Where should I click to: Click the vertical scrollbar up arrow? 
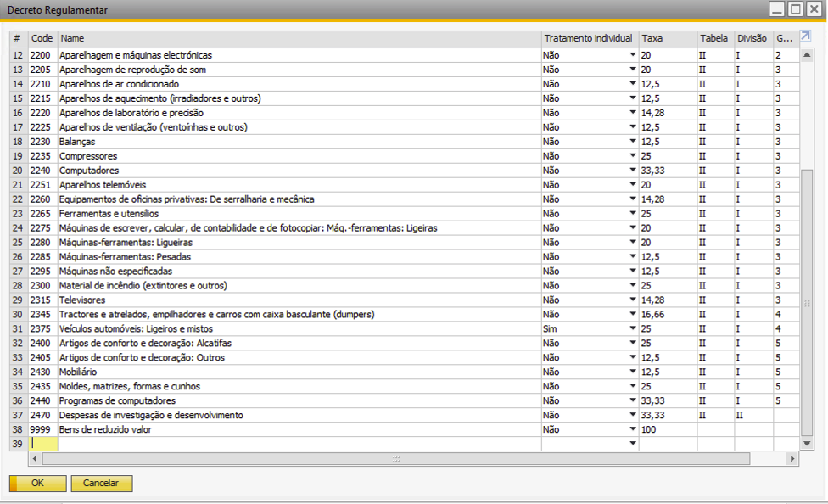807,54
